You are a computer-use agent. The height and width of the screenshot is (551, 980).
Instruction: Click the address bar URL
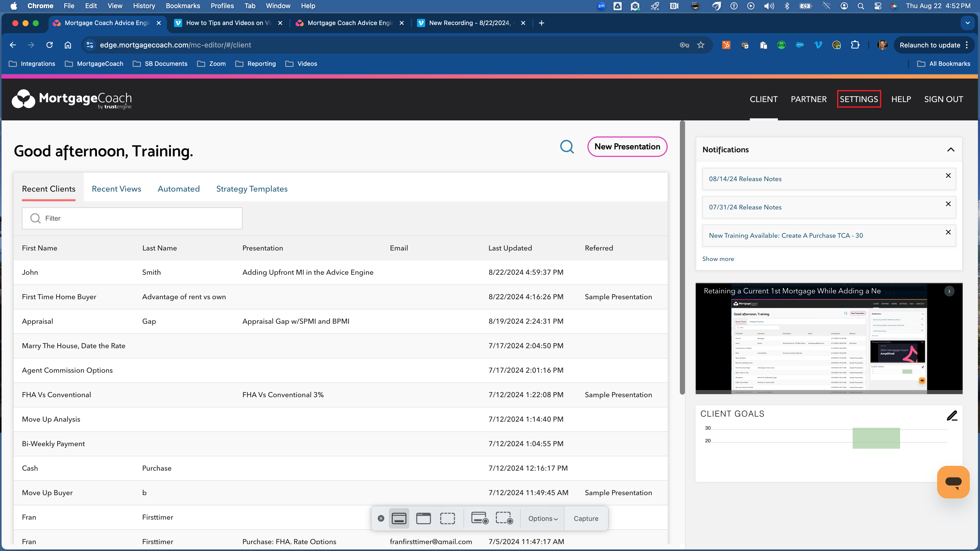pyautogui.click(x=175, y=45)
